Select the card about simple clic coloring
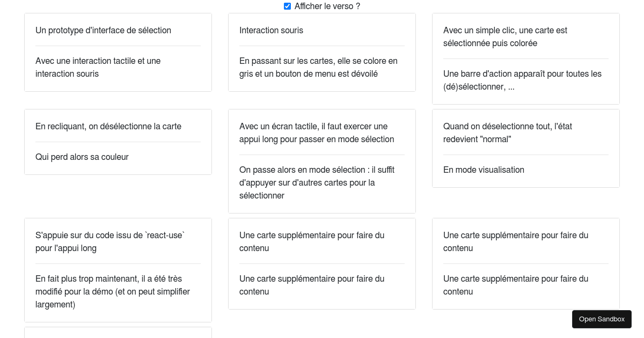 (525, 58)
